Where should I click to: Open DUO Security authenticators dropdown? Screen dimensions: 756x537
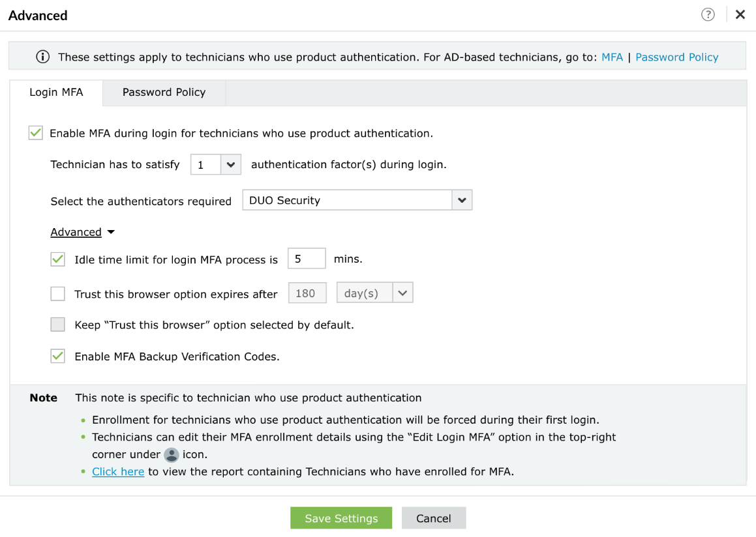coord(357,201)
